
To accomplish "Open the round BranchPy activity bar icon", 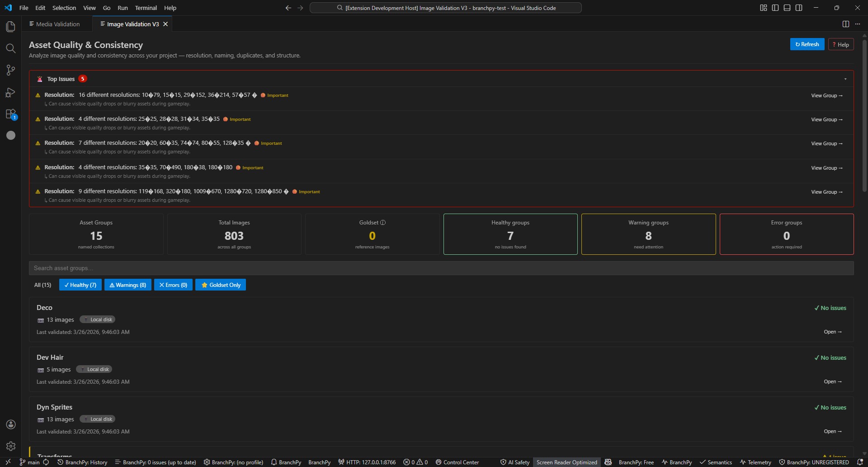I will (11, 135).
